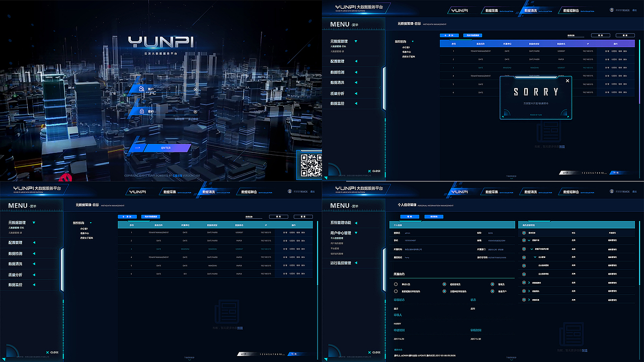Select the 管理员 role radio button

493,284
